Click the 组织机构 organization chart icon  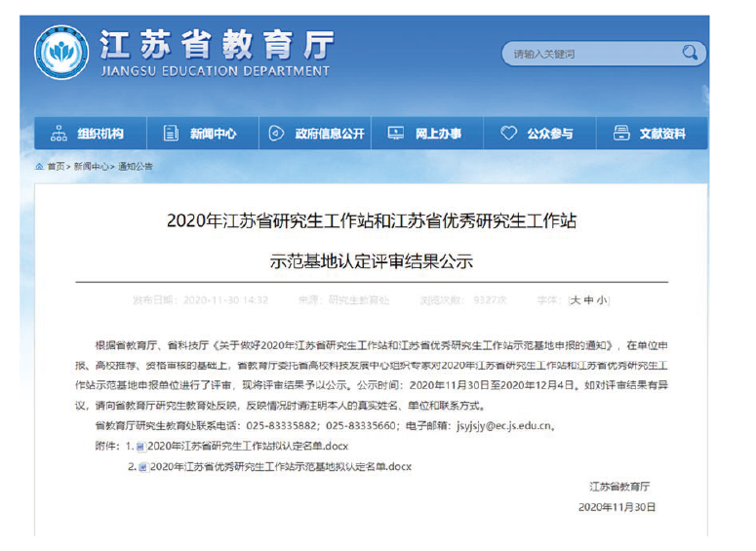click(x=59, y=133)
